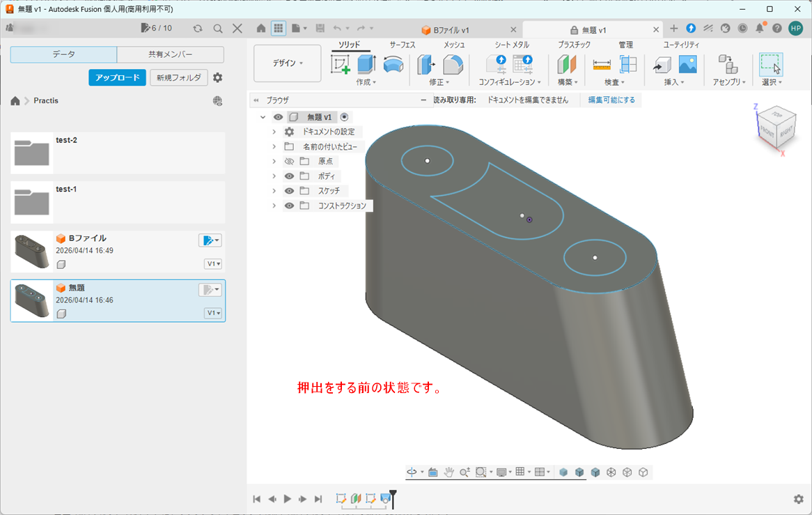Expand the ドキュメントの設定 node
Viewport: 812px width, 515px height.
click(274, 132)
